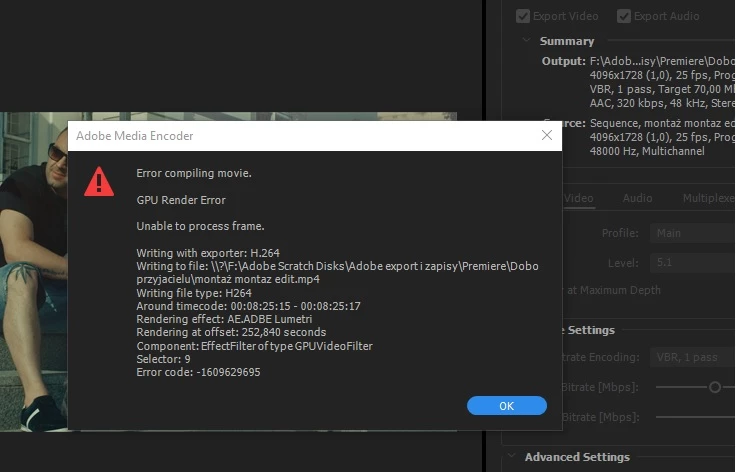736x472 pixels.
Task: Toggle the Export Audio checkbox
Action: tap(623, 16)
